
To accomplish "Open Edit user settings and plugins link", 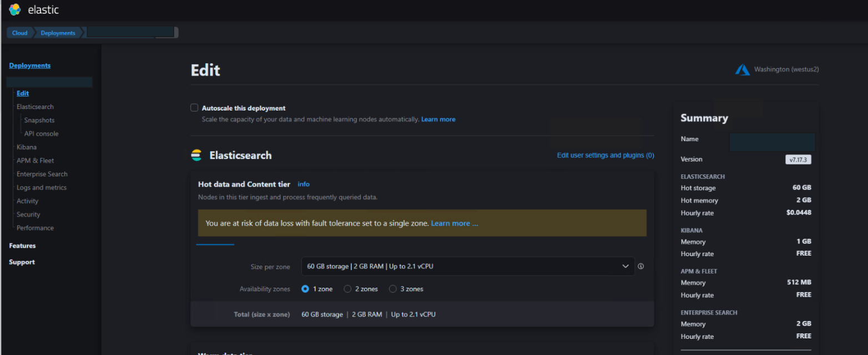I will 605,155.
